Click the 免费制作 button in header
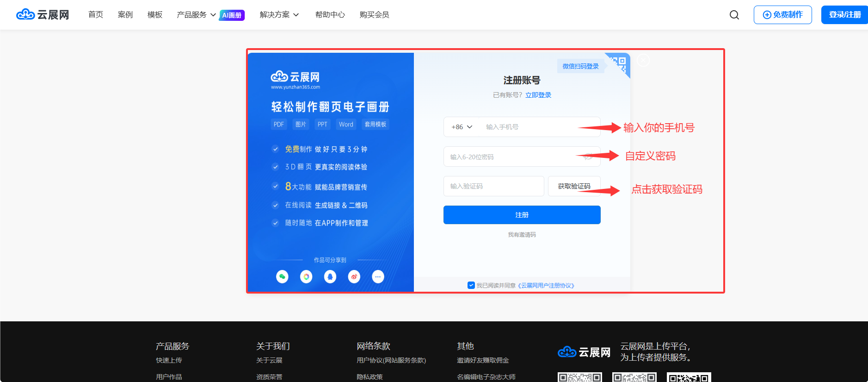The image size is (868, 382). click(x=782, y=15)
